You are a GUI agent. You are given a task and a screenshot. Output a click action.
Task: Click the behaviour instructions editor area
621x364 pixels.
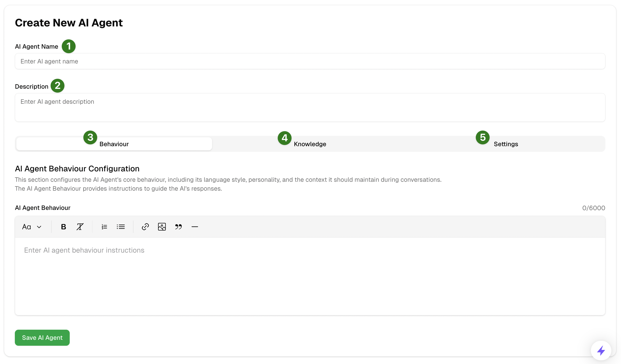click(x=310, y=276)
